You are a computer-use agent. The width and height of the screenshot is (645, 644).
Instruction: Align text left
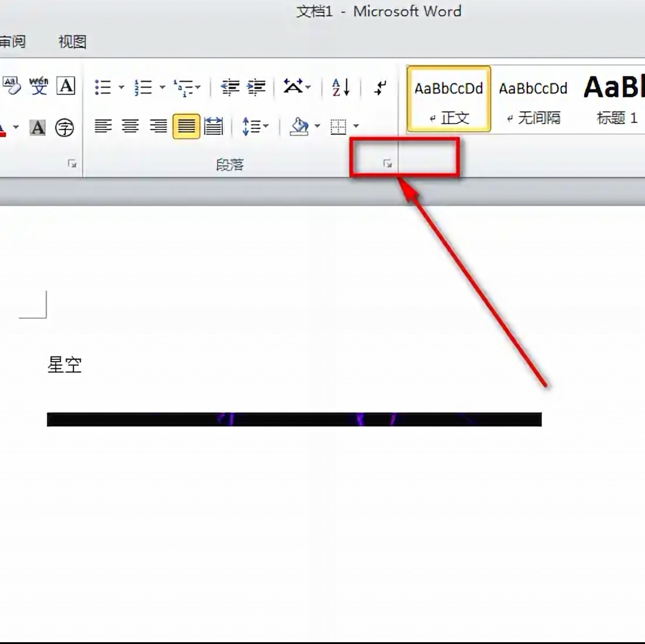(x=103, y=126)
